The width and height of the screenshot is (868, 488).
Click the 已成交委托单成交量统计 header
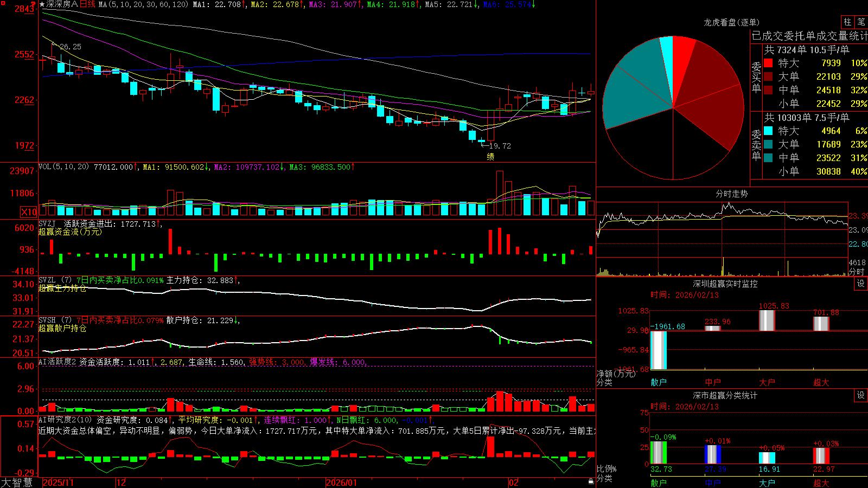809,36
